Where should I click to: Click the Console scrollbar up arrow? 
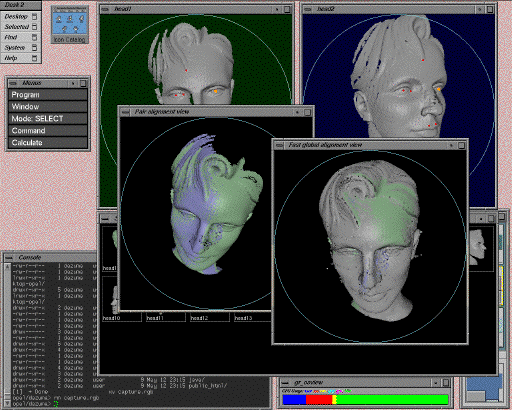click(x=7, y=267)
